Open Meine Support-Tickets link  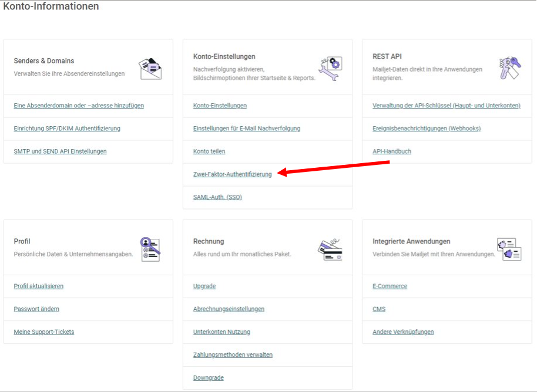pos(44,332)
